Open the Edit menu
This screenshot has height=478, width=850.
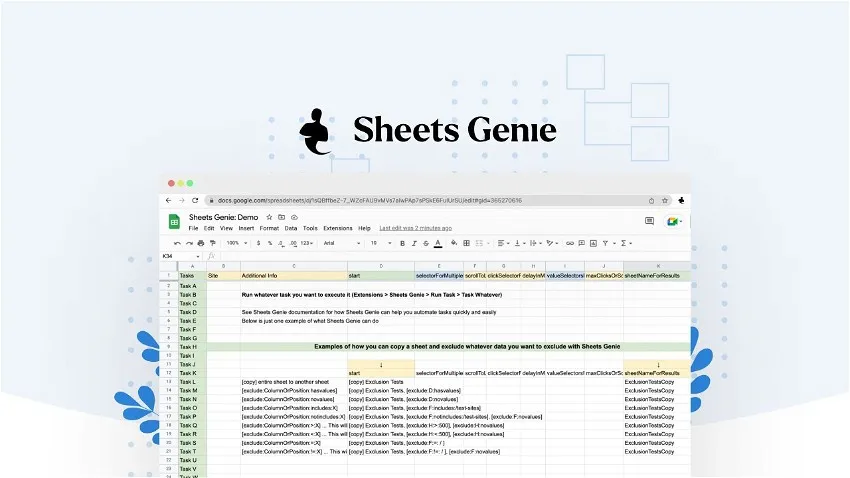209,228
